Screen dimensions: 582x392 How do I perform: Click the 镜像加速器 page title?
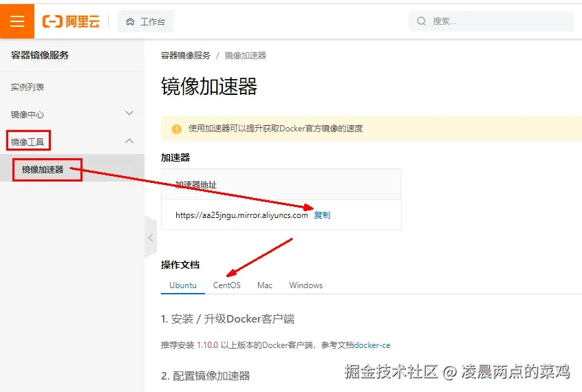tap(209, 87)
